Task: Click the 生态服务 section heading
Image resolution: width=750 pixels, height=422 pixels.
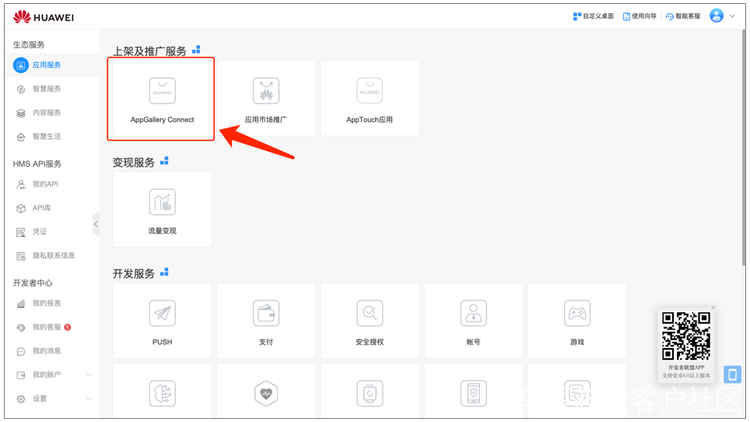Action: (29, 44)
